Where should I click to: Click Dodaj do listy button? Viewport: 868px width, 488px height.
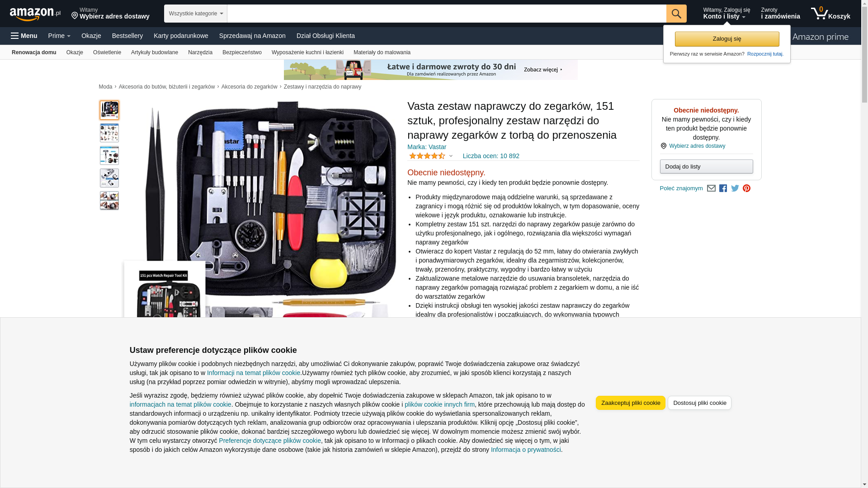pos(706,167)
